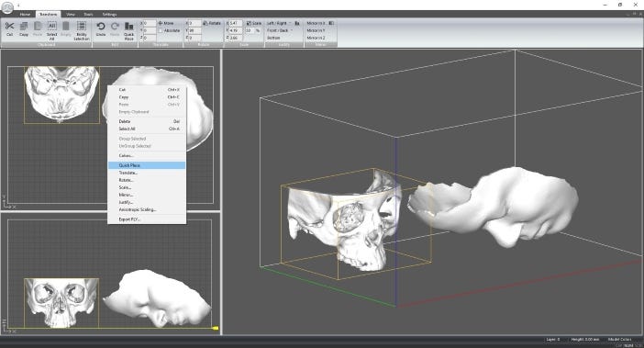Click the Scale X value field
644x348 pixels.
[x=236, y=24]
